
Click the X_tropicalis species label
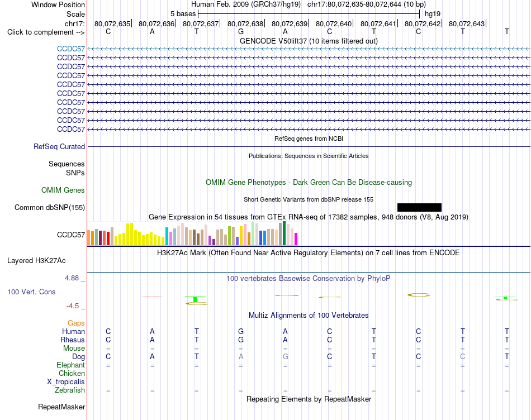pyautogui.click(x=66, y=382)
